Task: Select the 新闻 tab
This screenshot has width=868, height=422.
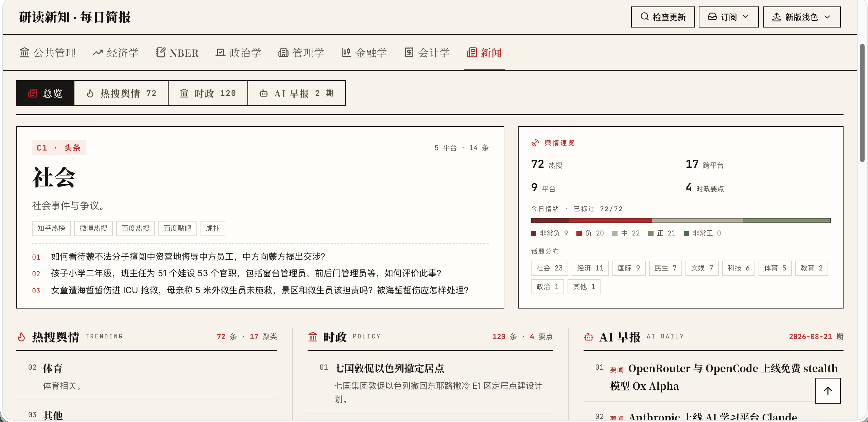Action: [484, 53]
